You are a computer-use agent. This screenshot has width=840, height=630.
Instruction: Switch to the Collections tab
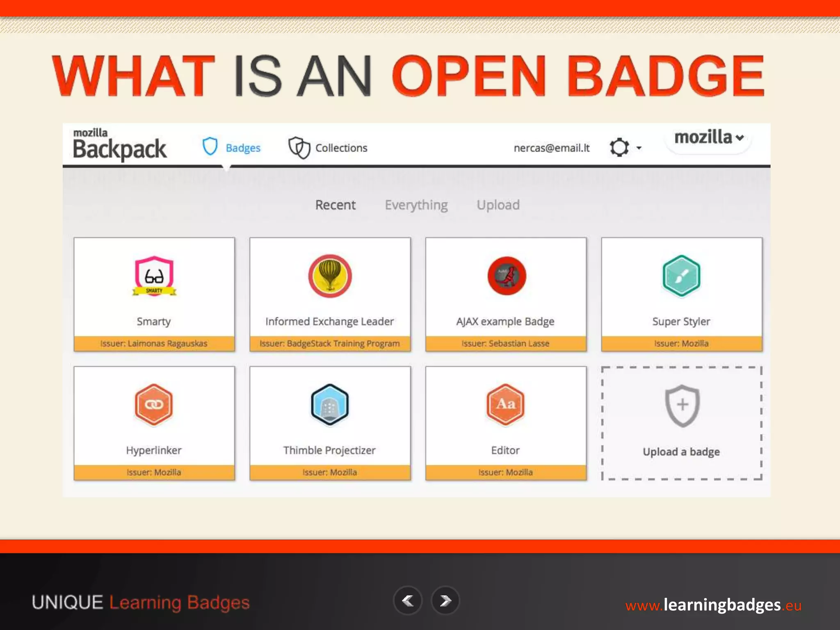(328, 148)
